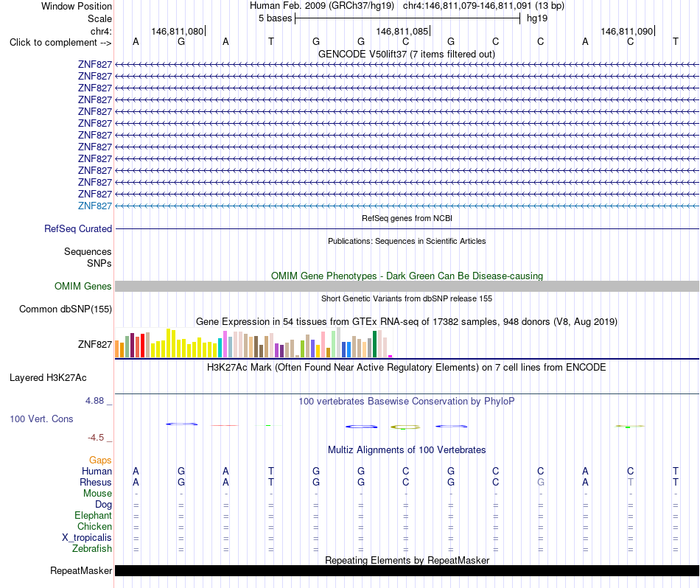
Task: Click the gray mismatched G in Rhesus row
Action: [x=541, y=482]
